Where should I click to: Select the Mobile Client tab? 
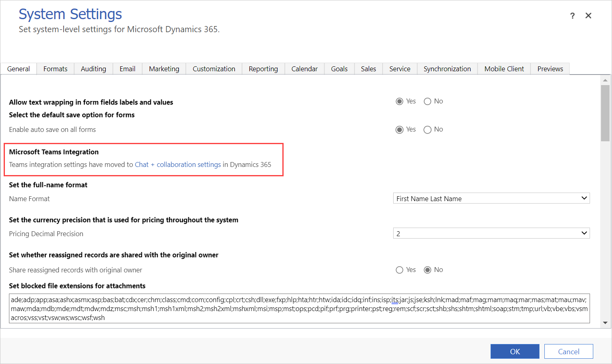[504, 69]
